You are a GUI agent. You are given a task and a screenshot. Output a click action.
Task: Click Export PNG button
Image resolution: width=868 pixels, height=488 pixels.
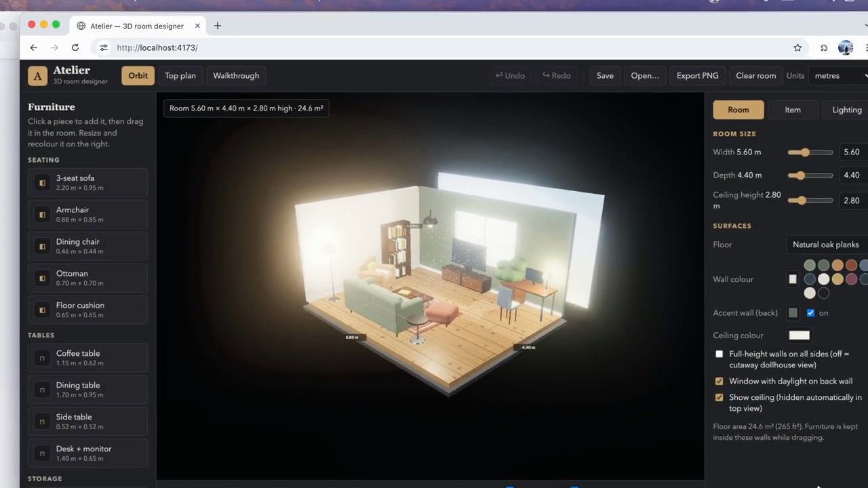[697, 76]
